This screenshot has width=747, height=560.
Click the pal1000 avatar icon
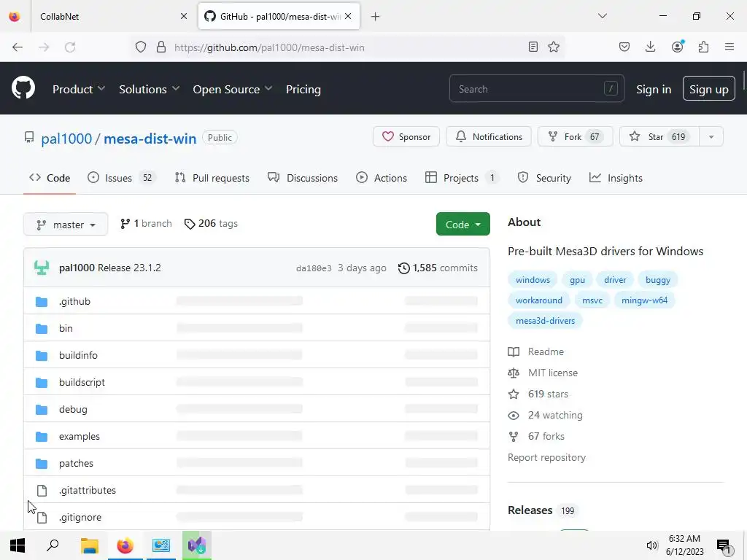42,268
